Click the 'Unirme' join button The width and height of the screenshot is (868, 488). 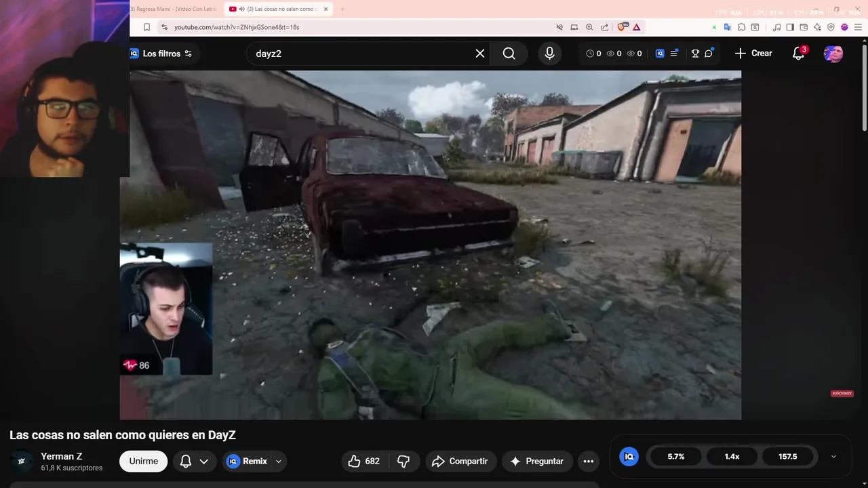(144, 461)
